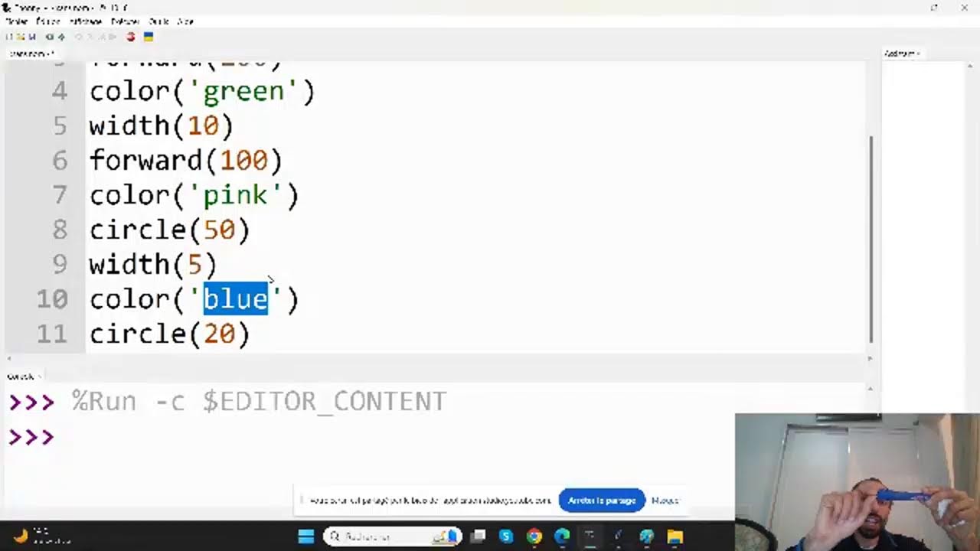Click on the circle(20) code line

[169, 334]
